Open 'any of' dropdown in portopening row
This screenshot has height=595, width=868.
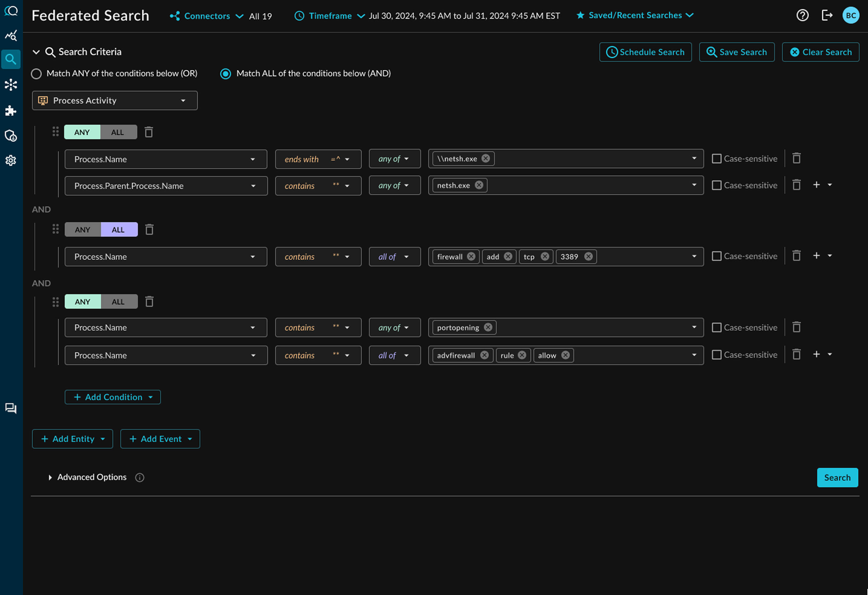(x=394, y=328)
